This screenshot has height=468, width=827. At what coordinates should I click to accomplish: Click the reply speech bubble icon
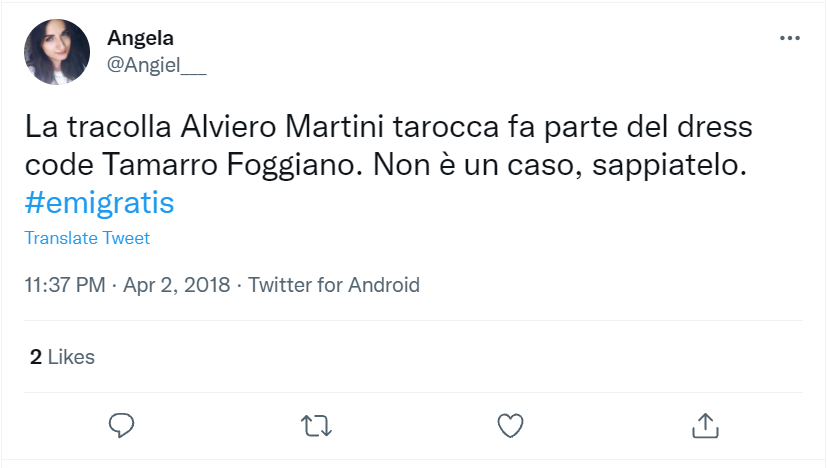tap(121, 425)
